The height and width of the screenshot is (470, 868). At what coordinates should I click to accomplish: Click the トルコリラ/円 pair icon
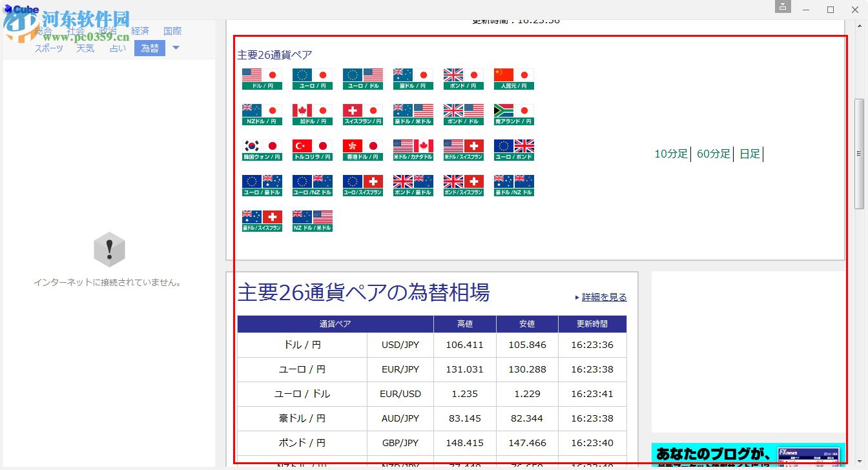point(312,148)
